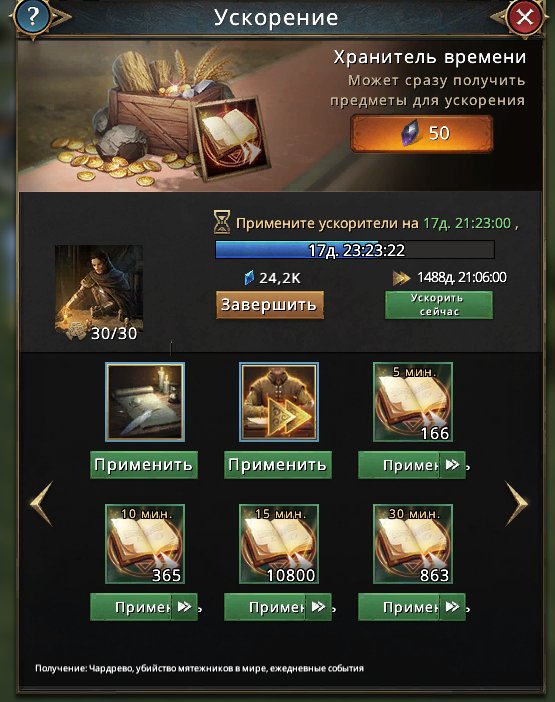This screenshot has width=555, height=702.
Task: Go to next page of speedup items
Action: 517,503
